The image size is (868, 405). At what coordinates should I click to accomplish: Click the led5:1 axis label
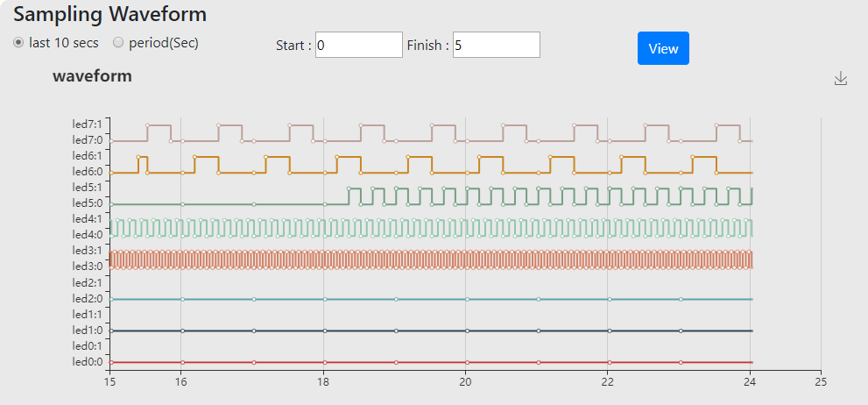click(87, 188)
